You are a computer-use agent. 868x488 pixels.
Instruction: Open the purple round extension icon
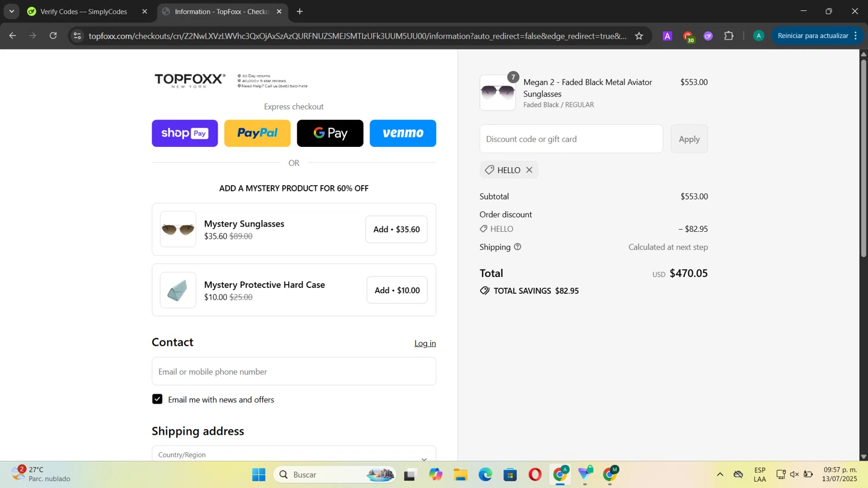[708, 36]
